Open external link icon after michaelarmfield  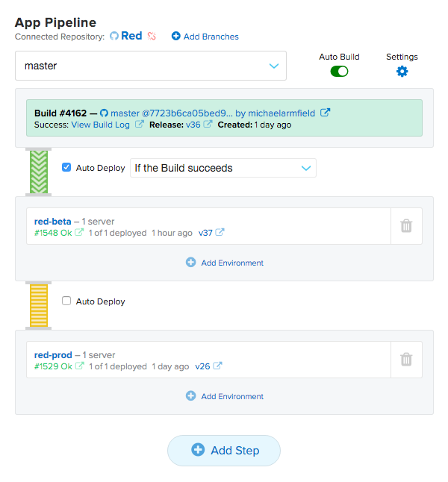pyautogui.click(x=325, y=113)
